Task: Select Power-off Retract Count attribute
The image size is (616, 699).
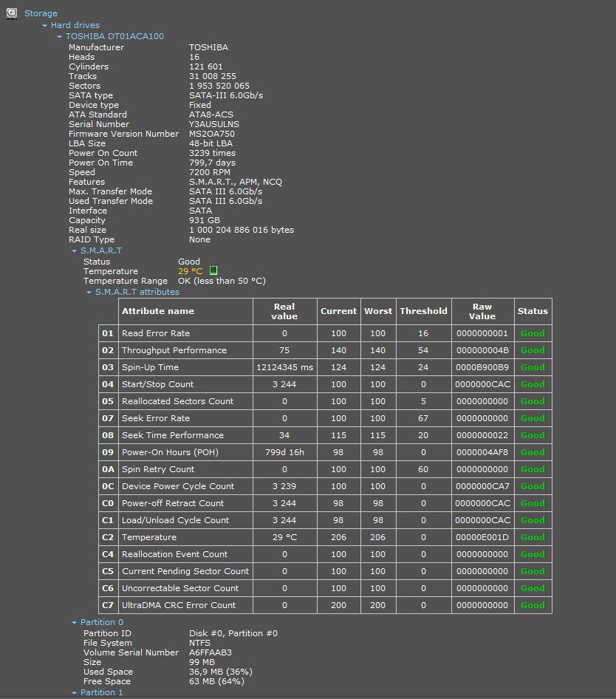Action: (x=173, y=503)
